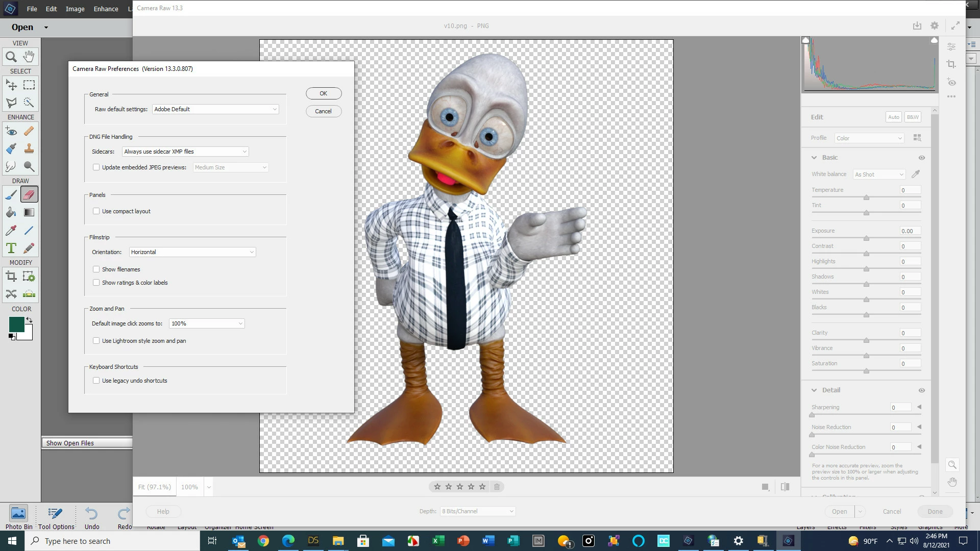Screen dimensions: 980x551
Task: Click Cancel in Preferences dialog
Action: coord(324,111)
